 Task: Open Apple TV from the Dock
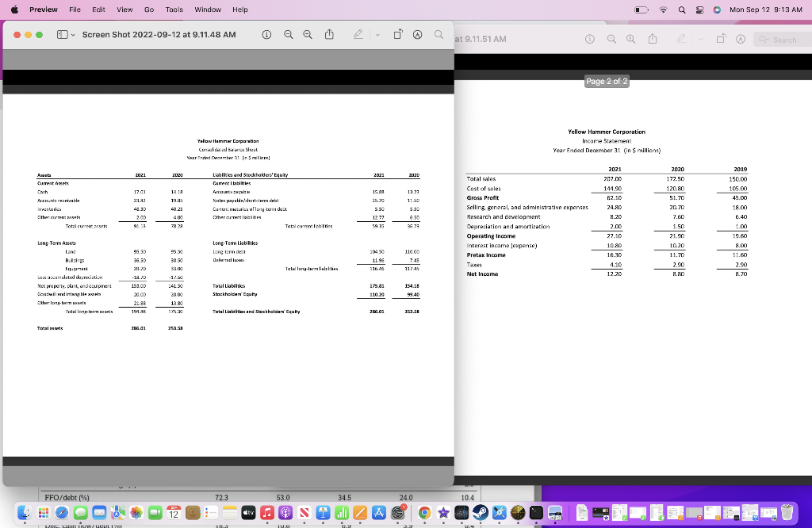(248, 512)
